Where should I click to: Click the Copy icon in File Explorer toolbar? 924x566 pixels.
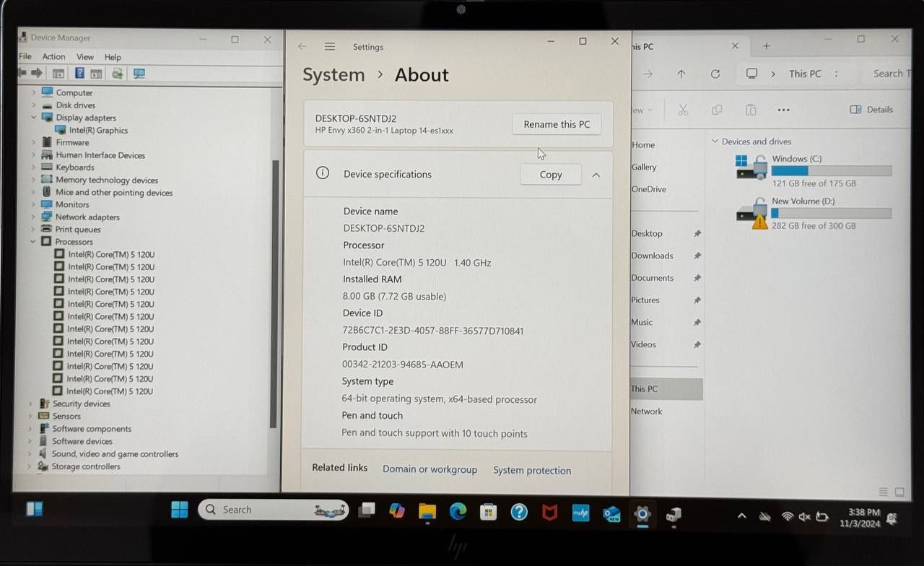pos(717,110)
